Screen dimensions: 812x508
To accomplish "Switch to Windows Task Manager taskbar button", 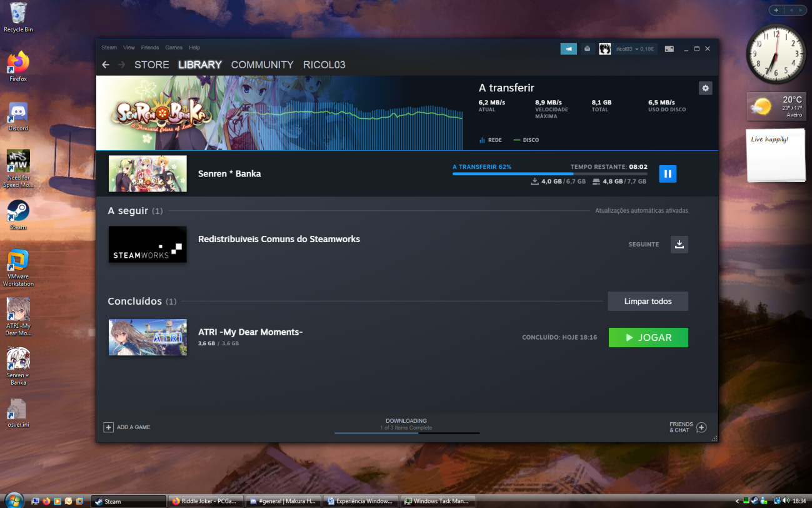I will [439, 501].
